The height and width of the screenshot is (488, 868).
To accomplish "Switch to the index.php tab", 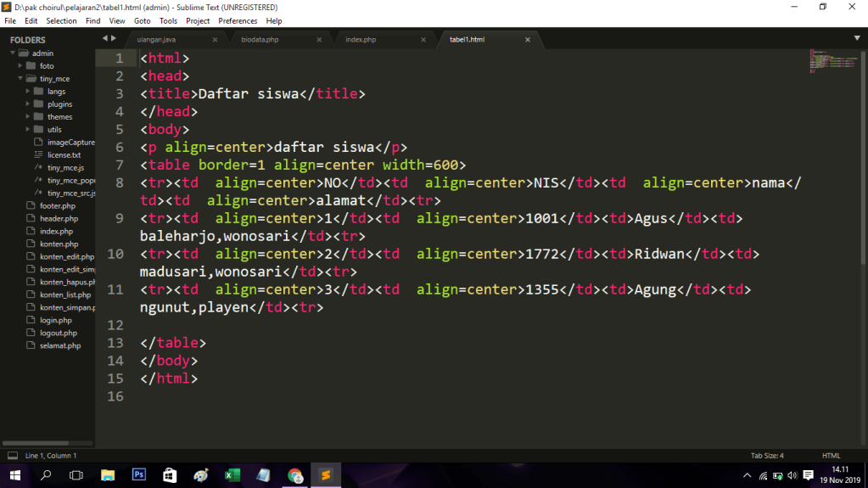I will (x=361, y=40).
